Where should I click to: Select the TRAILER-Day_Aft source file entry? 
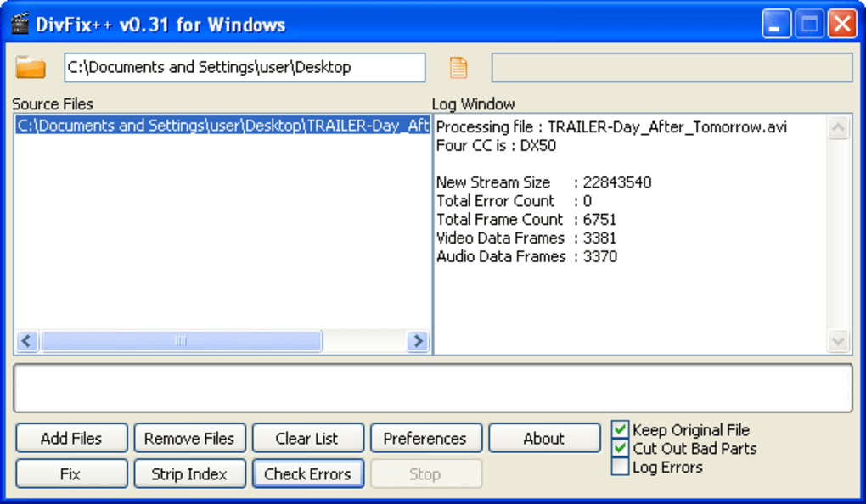coord(222,126)
